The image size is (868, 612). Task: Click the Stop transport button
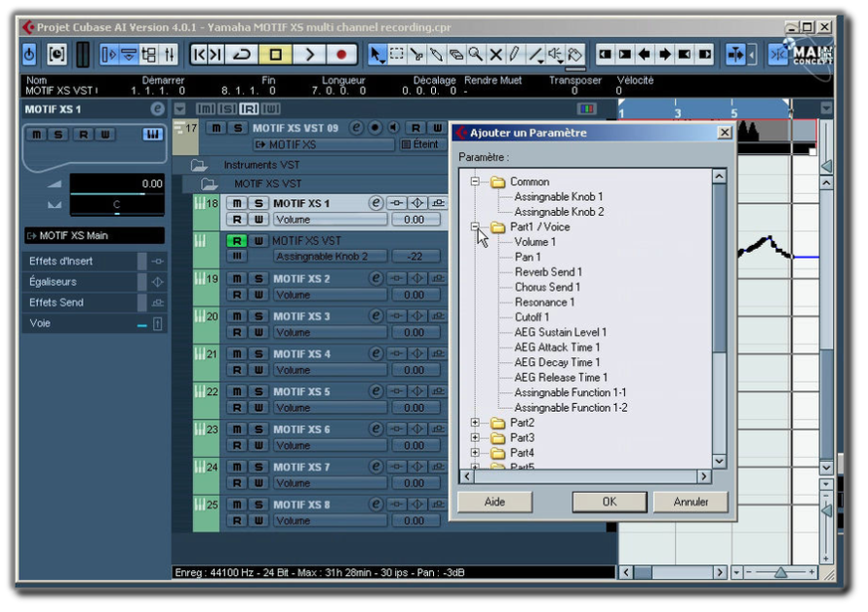(276, 55)
